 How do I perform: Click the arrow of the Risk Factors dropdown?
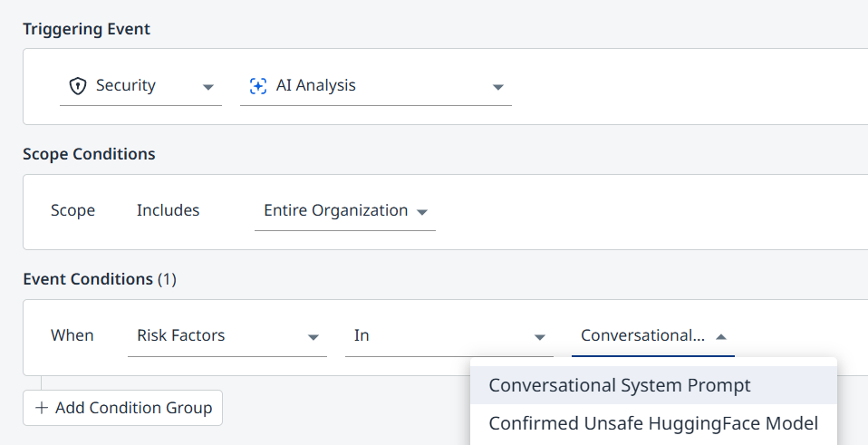(x=313, y=336)
